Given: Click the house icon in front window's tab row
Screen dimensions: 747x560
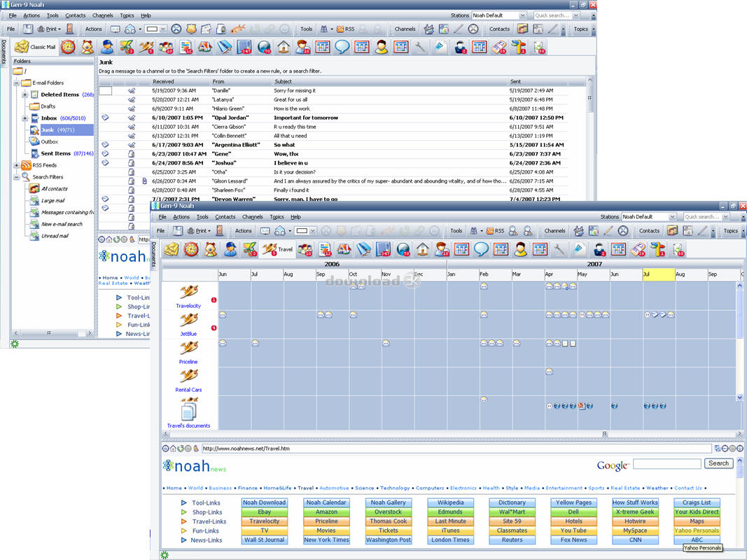Looking at the screenshot, I should point(423,249).
